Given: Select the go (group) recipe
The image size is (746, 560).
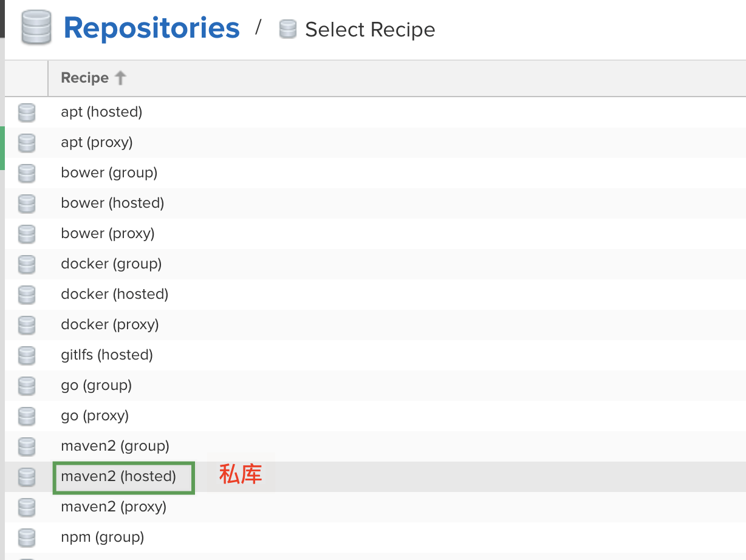Looking at the screenshot, I should pos(96,386).
